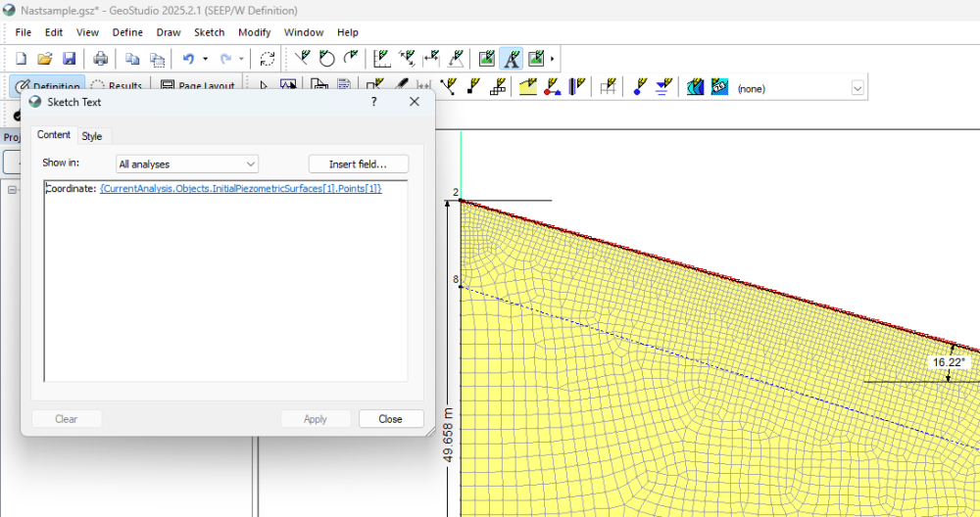The image size is (980, 517).
Task: Open the Window menu
Action: tap(304, 32)
